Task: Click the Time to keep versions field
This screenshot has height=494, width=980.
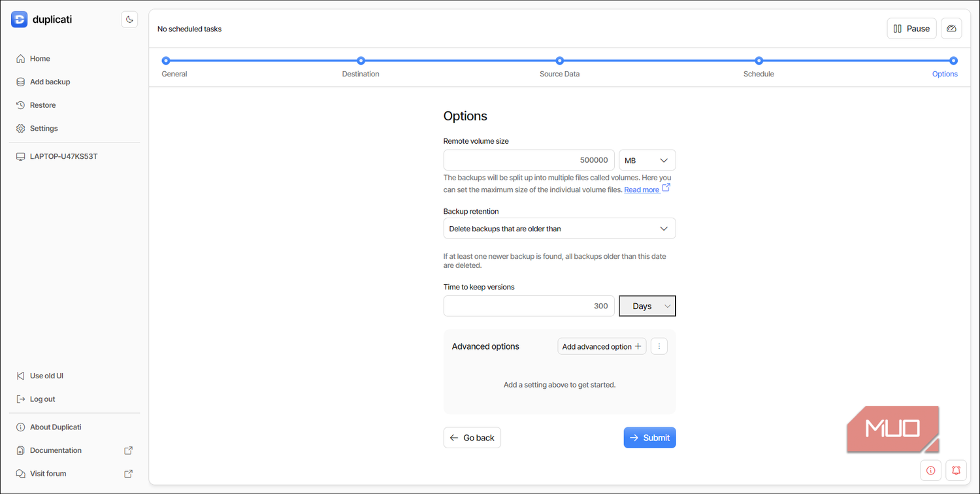Action: click(x=529, y=306)
